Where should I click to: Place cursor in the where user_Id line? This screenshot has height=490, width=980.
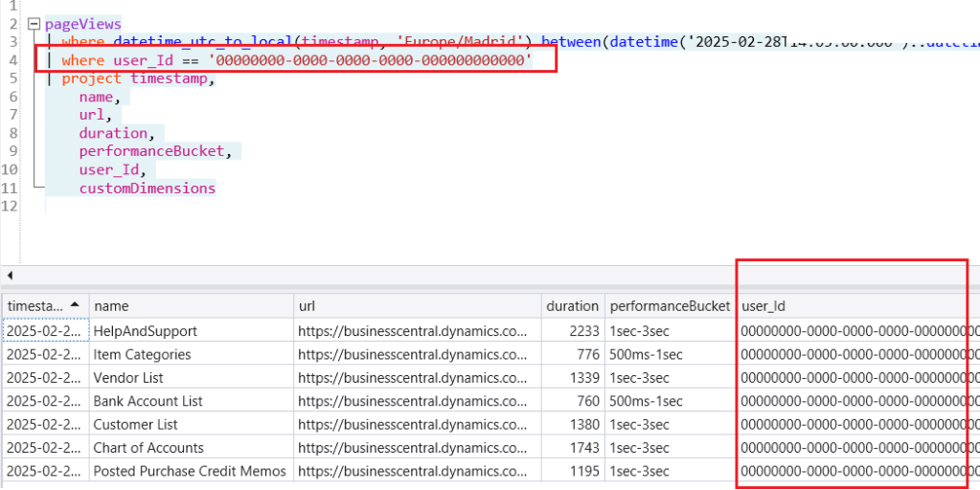click(x=287, y=60)
